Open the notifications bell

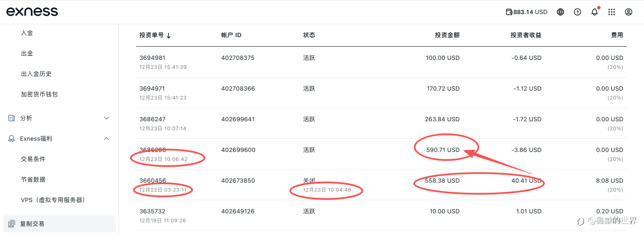[595, 12]
